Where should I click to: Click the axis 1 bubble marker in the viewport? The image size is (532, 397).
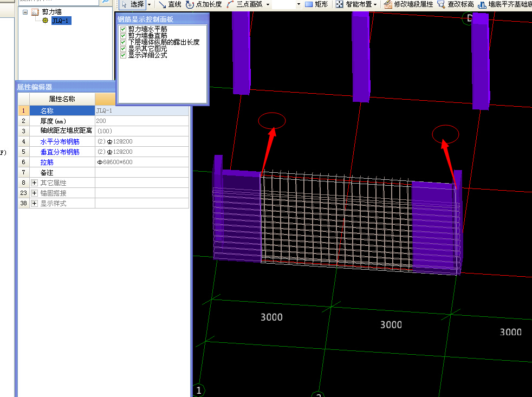point(199,390)
